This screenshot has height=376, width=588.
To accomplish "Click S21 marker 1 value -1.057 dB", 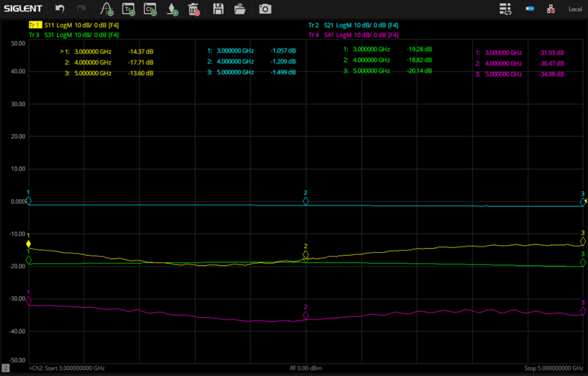I will [283, 50].
